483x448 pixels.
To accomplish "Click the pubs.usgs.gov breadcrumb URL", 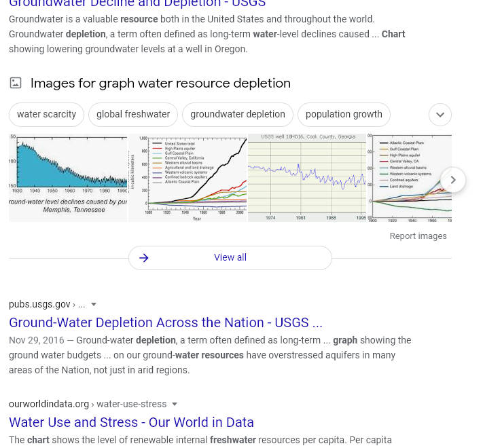I will click(x=47, y=304).
